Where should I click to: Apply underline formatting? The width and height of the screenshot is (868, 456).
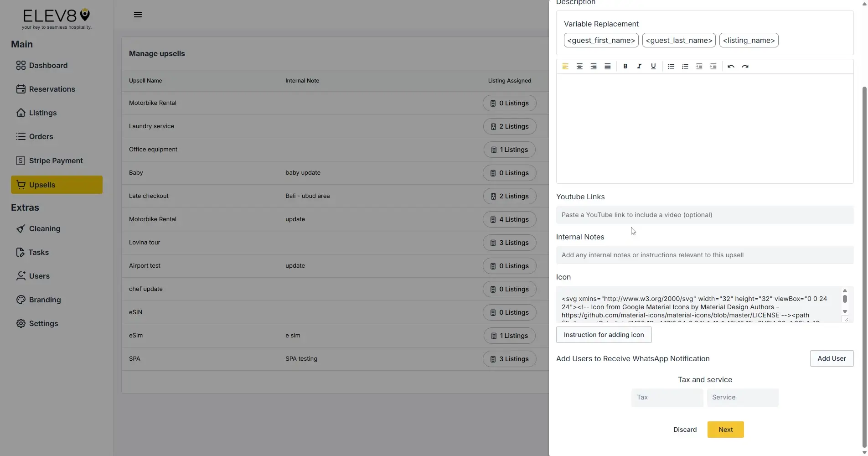pyautogui.click(x=653, y=66)
